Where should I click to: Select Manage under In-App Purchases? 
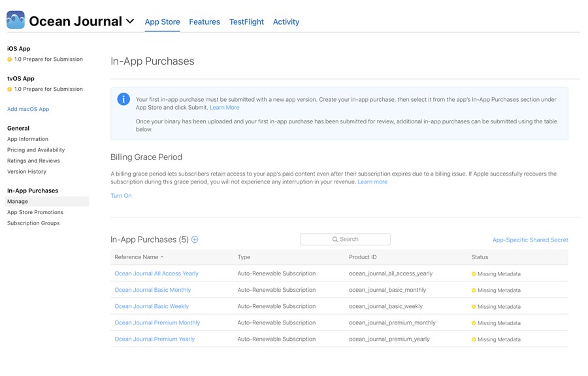click(x=47, y=202)
